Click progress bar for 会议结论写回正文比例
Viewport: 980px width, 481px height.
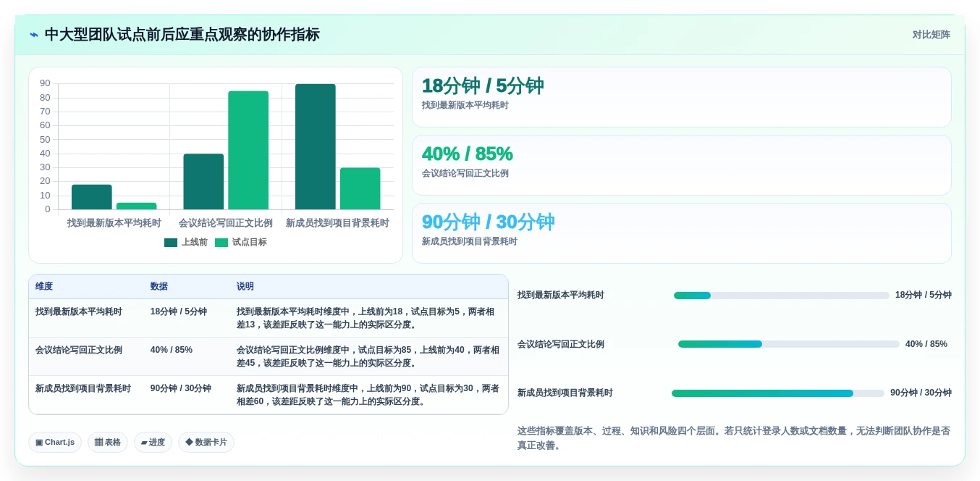789,344
